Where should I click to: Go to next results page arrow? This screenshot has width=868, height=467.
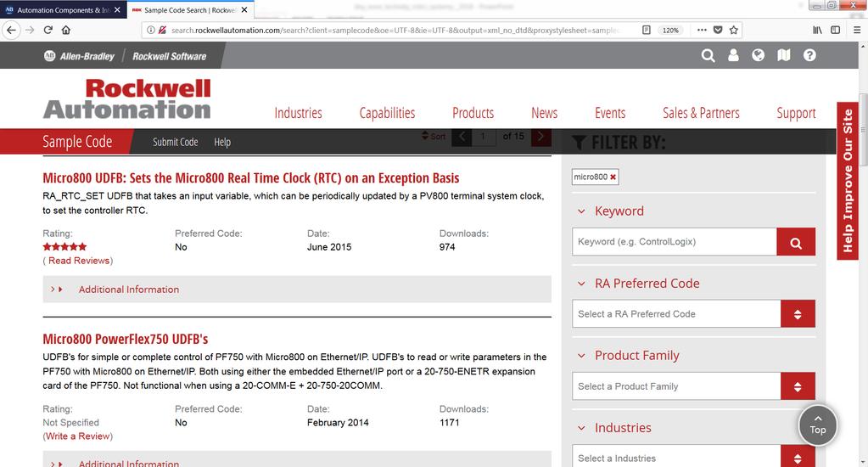540,136
